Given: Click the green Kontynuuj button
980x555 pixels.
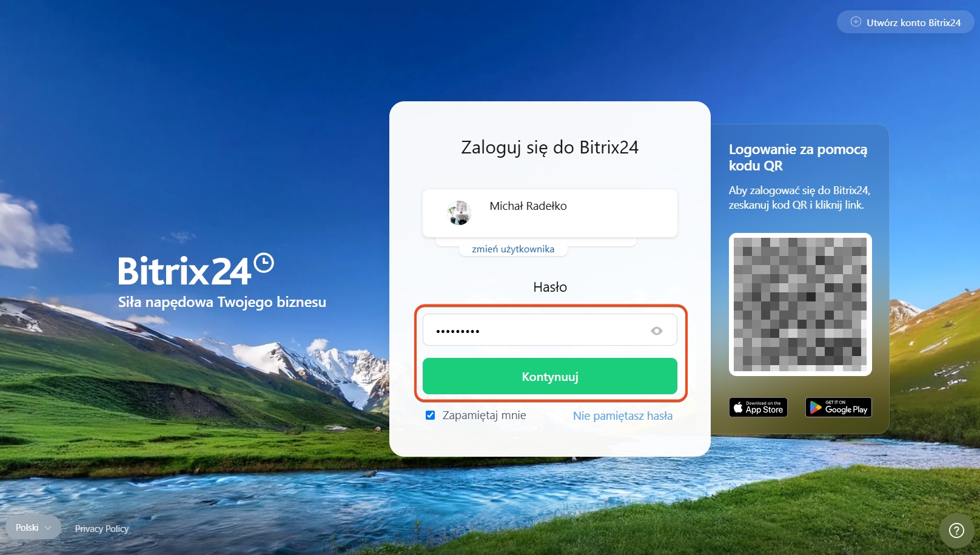Looking at the screenshot, I should click(549, 376).
